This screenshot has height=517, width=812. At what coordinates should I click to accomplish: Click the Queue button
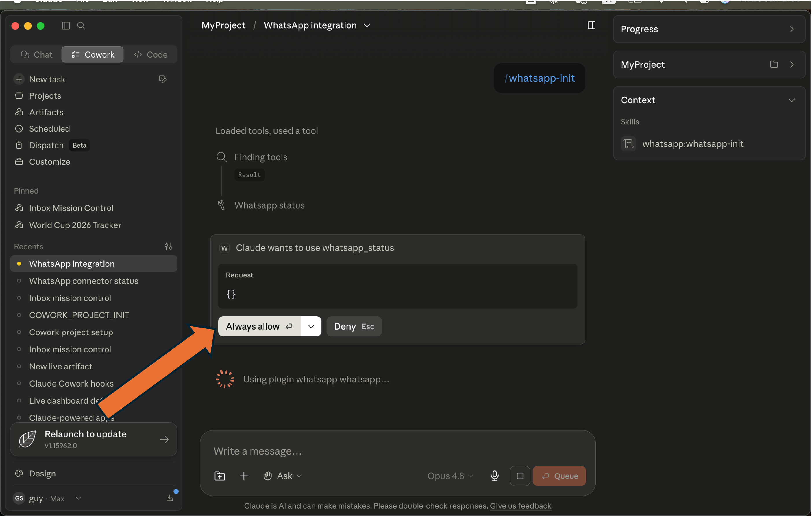(x=559, y=476)
